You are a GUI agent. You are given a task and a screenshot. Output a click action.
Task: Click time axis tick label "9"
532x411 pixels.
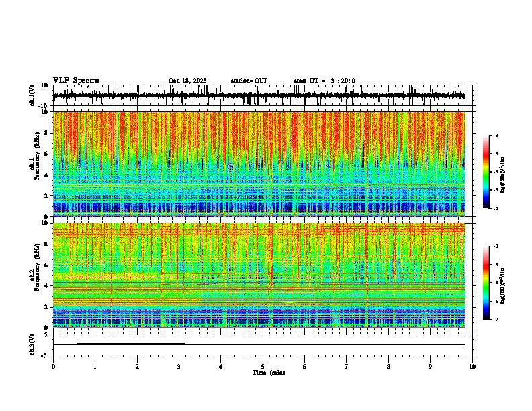430,367
